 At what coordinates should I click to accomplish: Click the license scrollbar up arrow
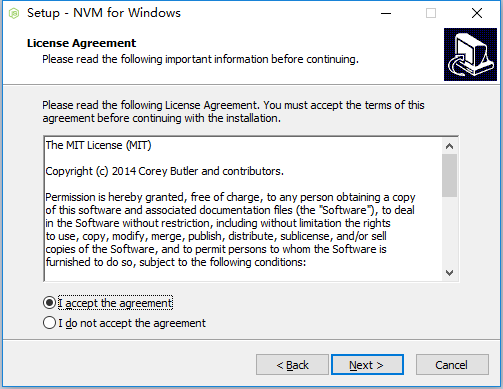coord(449,146)
